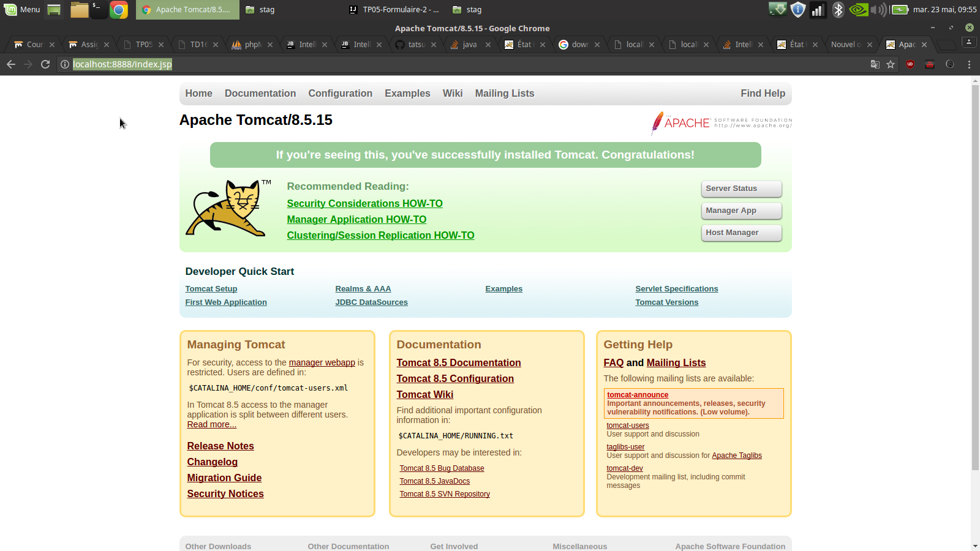Click the green download-arrow tray icon

coord(778,10)
